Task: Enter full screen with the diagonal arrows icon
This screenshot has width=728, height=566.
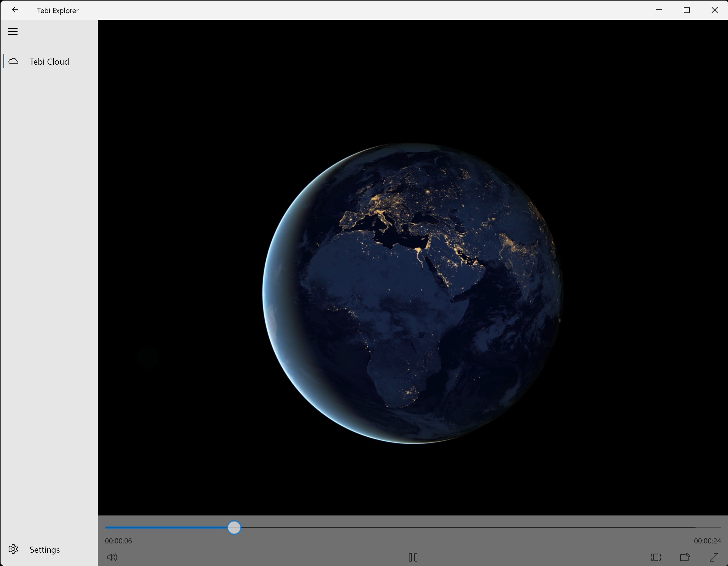Action: pyautogui.click(x=714, y=557)
